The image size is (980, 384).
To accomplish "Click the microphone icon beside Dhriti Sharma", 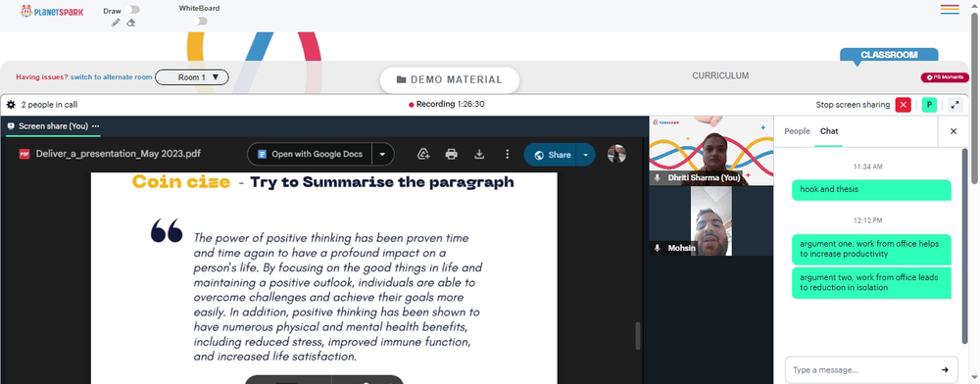I will click(657, 178).
